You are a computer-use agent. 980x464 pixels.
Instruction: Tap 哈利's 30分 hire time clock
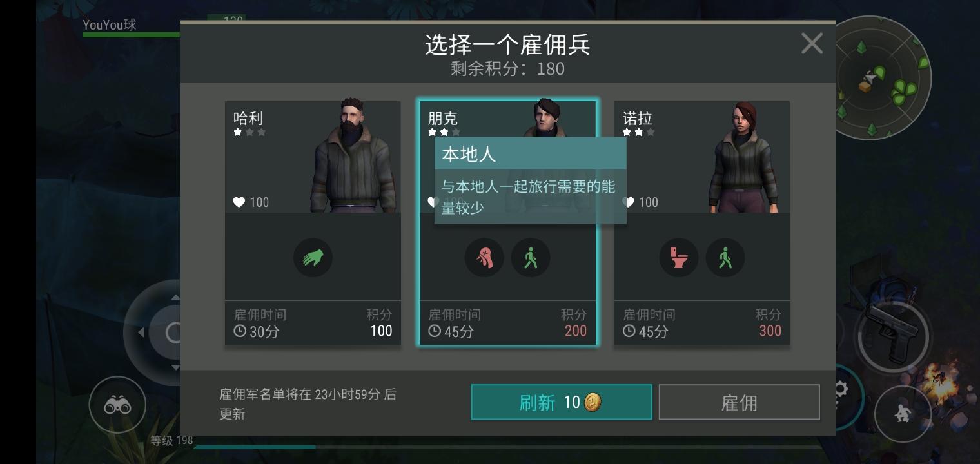coord(240,331)
